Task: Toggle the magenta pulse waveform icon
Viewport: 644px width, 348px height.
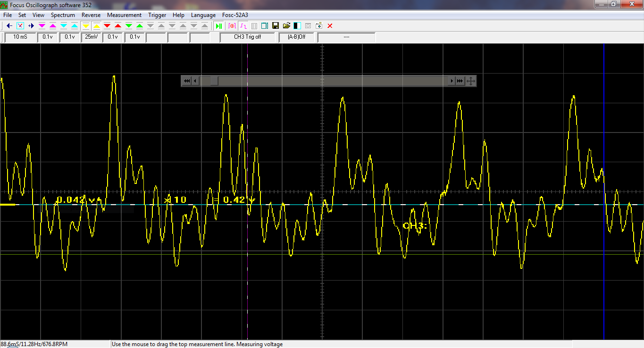Action: click(243, 25)
